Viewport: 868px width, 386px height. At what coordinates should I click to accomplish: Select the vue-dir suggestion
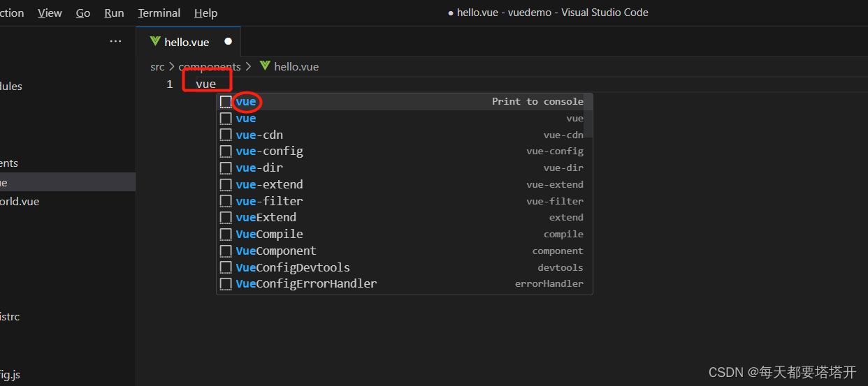pos(404,168)
